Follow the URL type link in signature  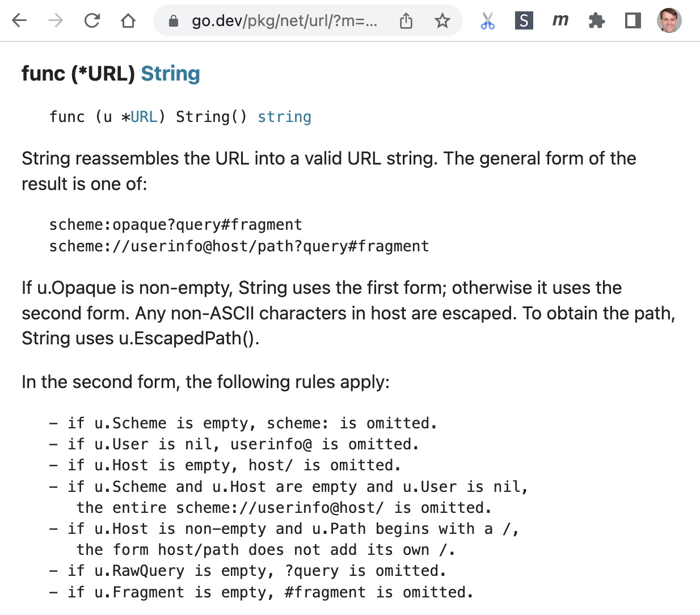(144, 117)
